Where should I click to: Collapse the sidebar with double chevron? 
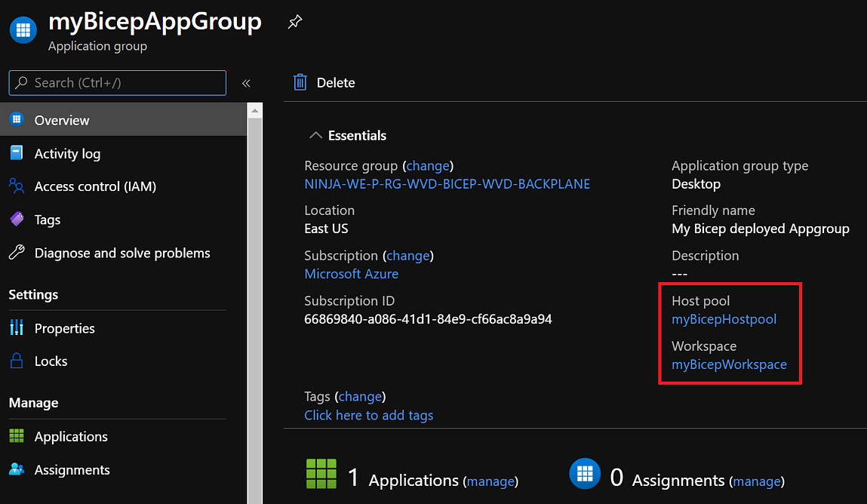click(246, 83)
